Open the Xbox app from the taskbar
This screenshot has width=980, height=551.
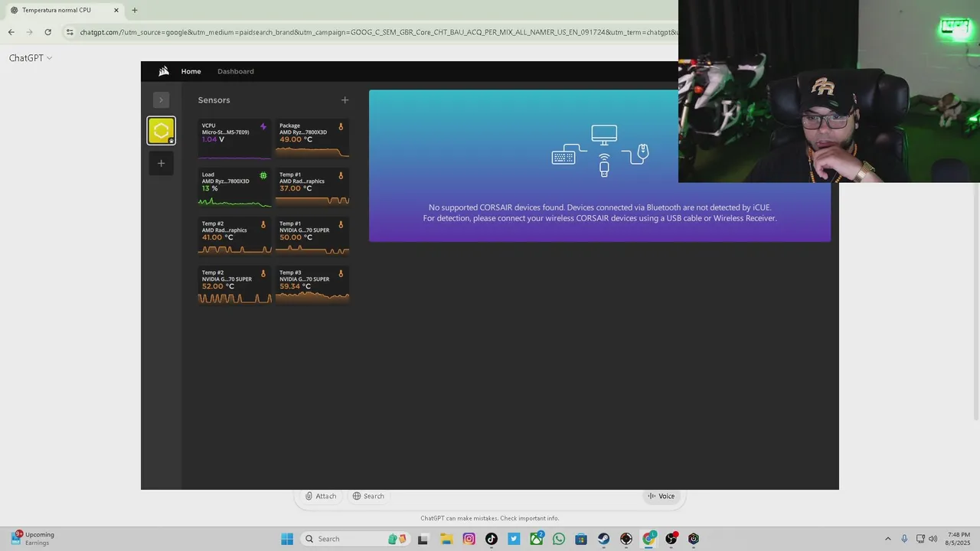point(537,539)
